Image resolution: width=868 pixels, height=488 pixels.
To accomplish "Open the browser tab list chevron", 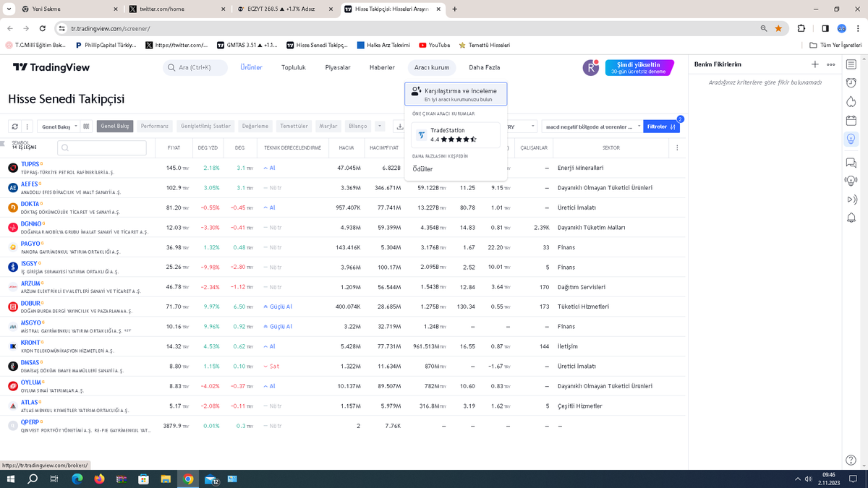I will click(7, 9).
